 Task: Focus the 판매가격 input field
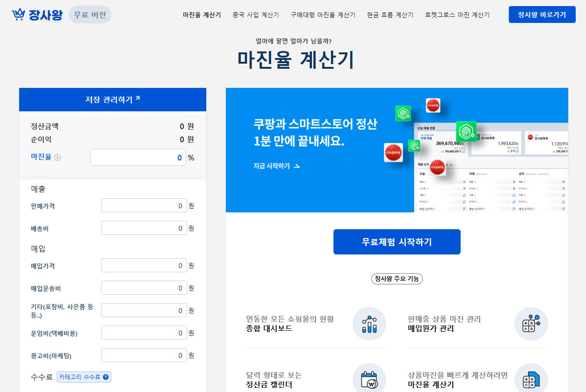click(x=144, y=205)
